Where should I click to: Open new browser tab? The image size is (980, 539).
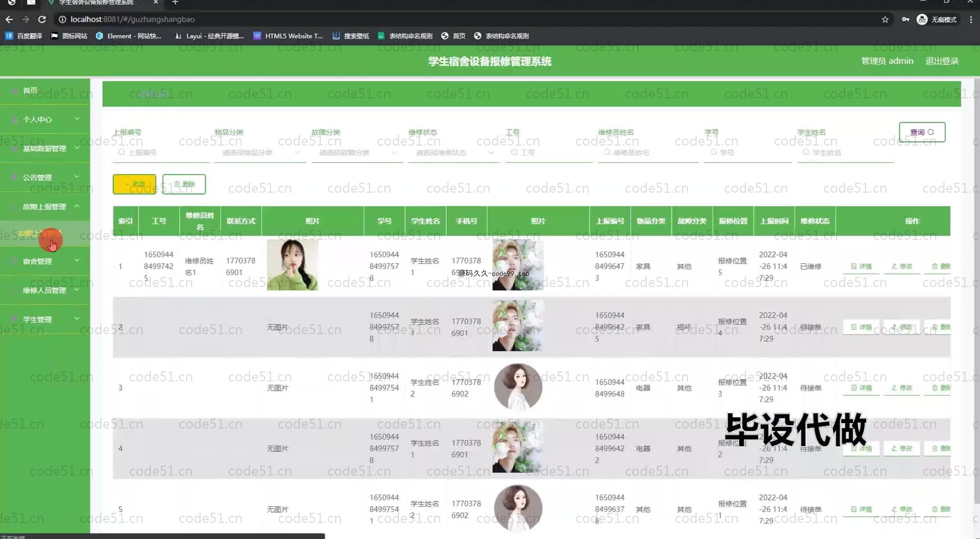[175, 2]
